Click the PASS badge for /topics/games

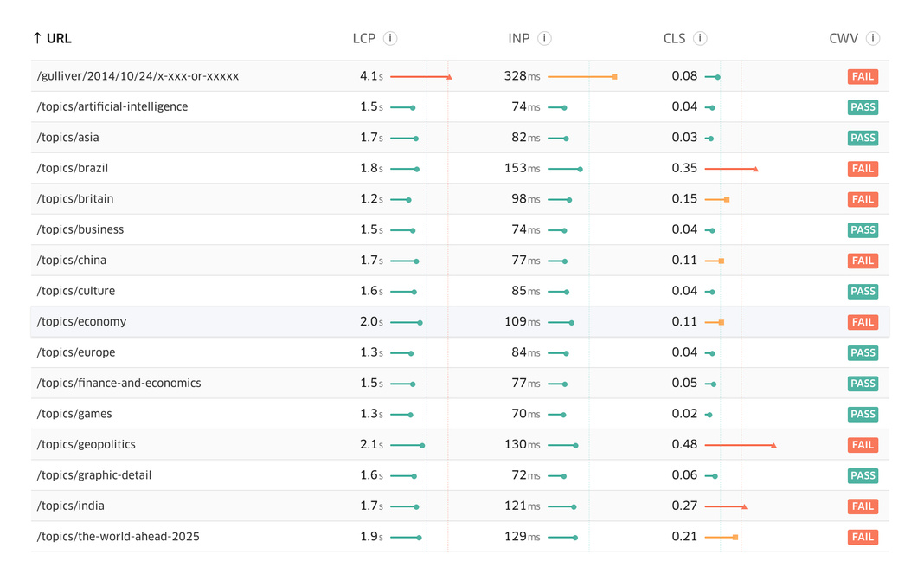(x=863, y=414)
